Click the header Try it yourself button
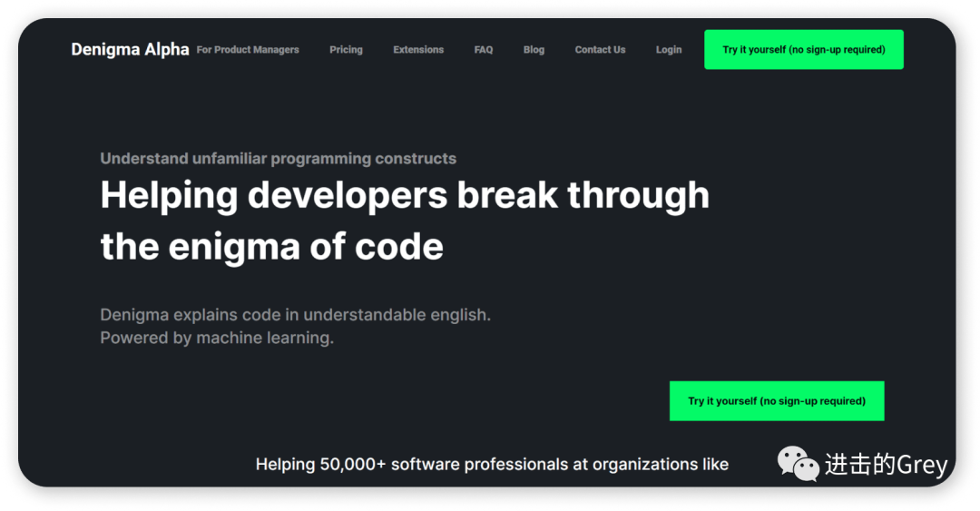The image size is (980, 511). pyautogui.click(x=804, y=49)
